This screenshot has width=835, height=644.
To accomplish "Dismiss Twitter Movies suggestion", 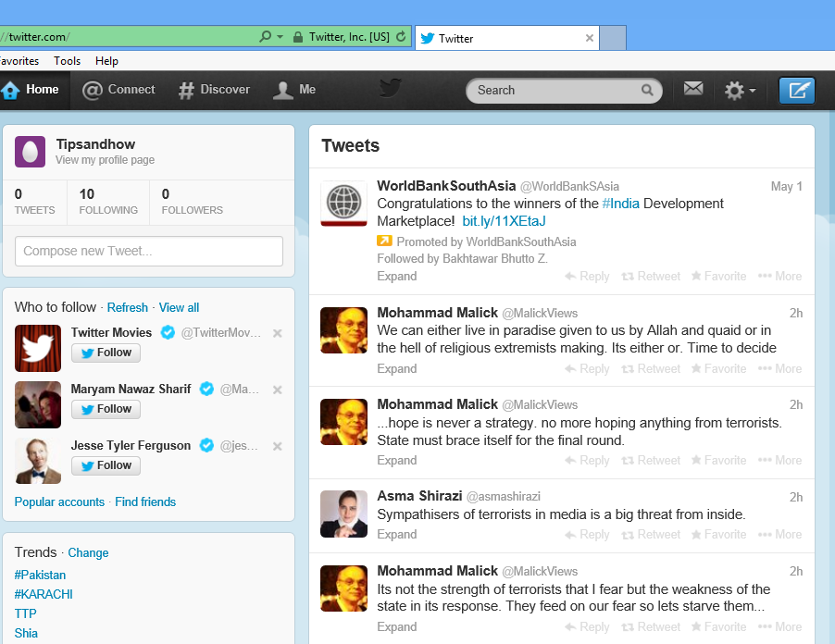I will 278,333.
